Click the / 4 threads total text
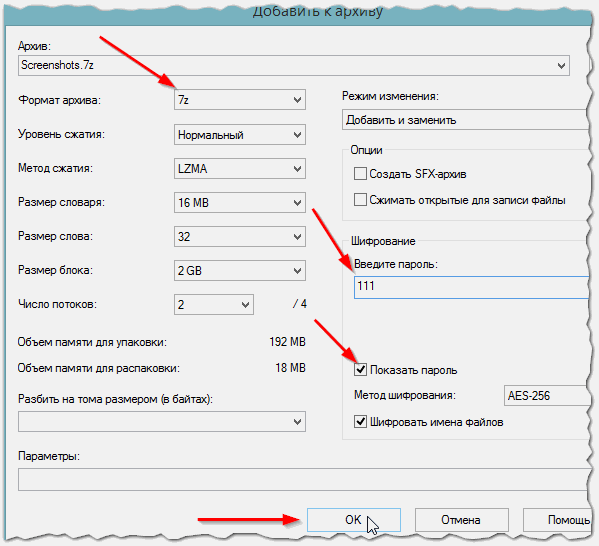 pos(300,304)
